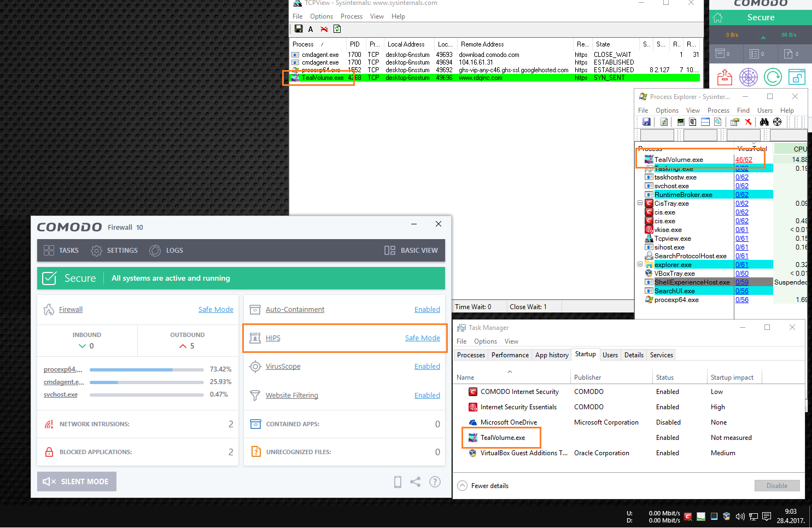The height and width of the screenshot is (528, 812).
Task: Click the help question mark icon in COMODO Firewall
Action: click(x=435, y=482)
